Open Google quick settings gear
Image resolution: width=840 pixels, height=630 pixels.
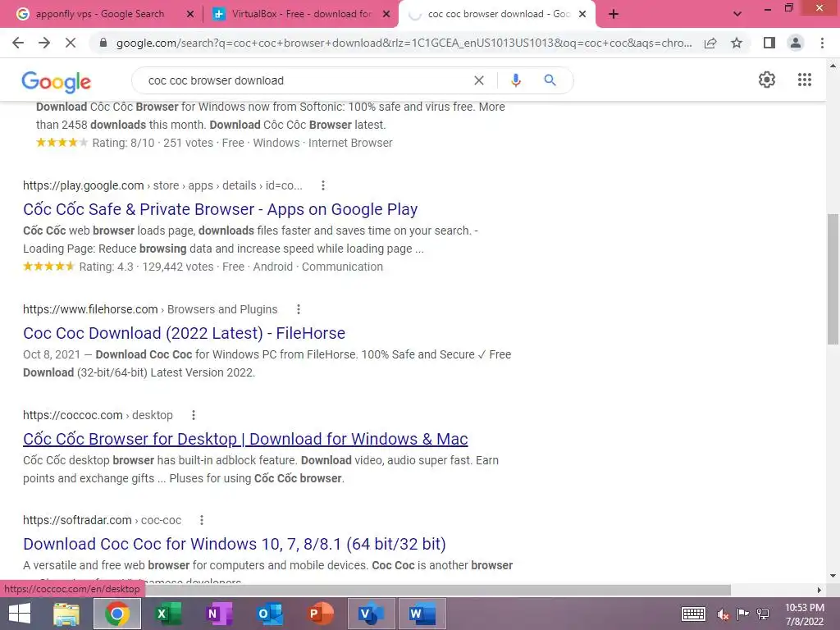click(767, 80)
